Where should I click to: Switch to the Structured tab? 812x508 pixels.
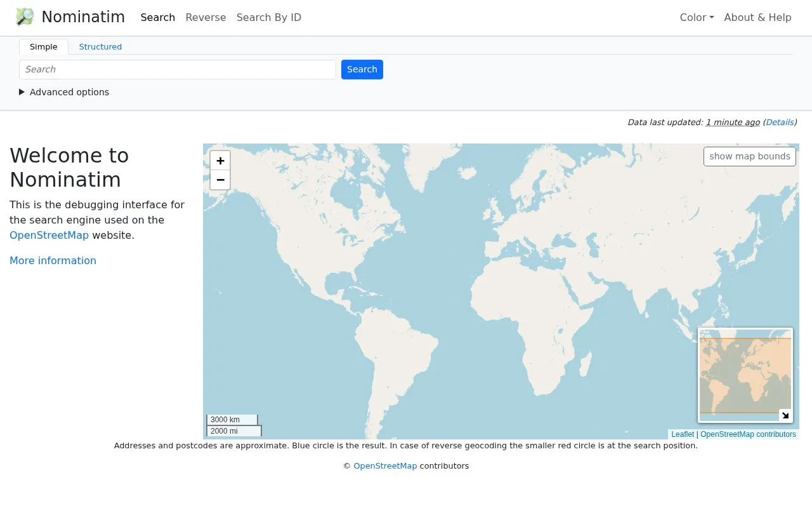coord(100,47)
